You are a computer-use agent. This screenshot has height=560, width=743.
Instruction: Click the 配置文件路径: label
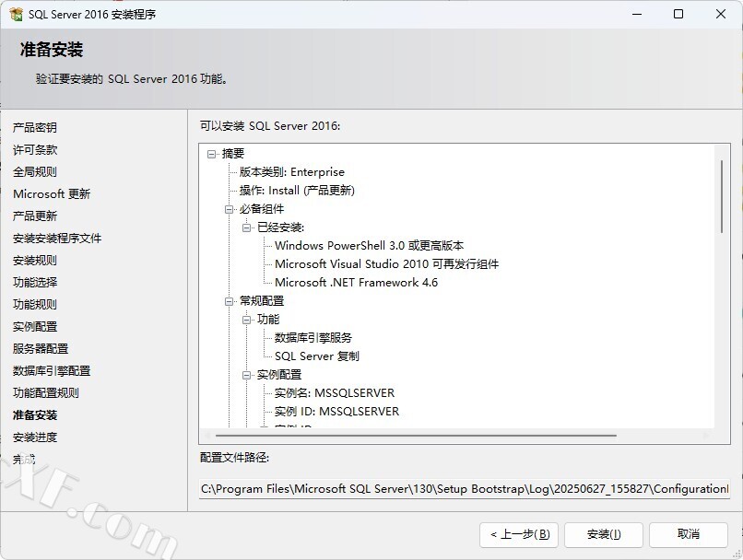click(x=234, y=458)
